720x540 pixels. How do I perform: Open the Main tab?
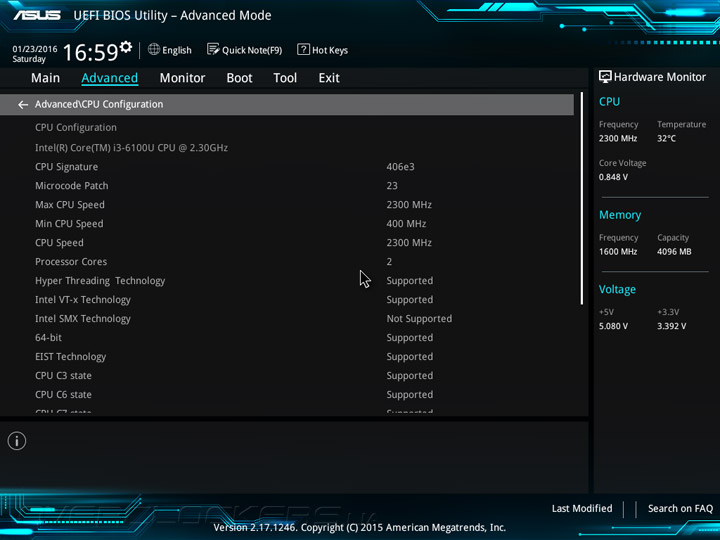45,78
